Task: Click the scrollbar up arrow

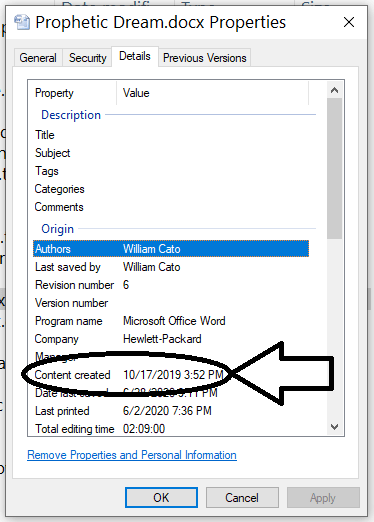Action: (x=334, y=90)
